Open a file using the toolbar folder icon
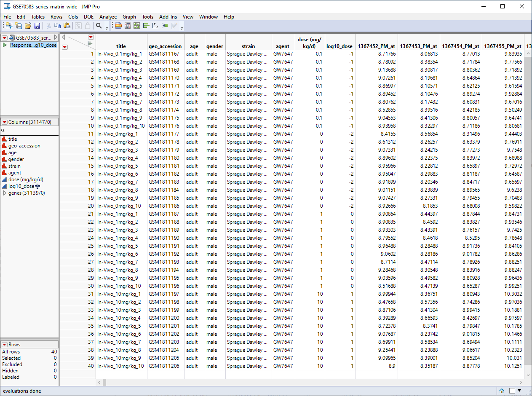Image resolution: width=532 pixels, height=396 pixels. (x=28, y=25)
